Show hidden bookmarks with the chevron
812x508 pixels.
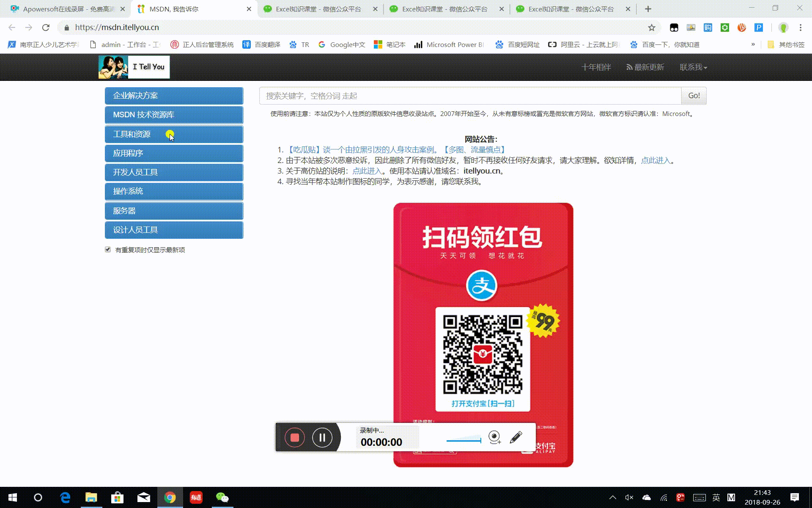753,44
